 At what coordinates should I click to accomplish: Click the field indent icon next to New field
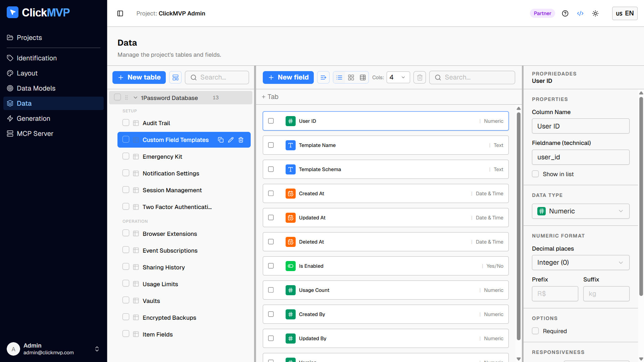coord(323,77)
